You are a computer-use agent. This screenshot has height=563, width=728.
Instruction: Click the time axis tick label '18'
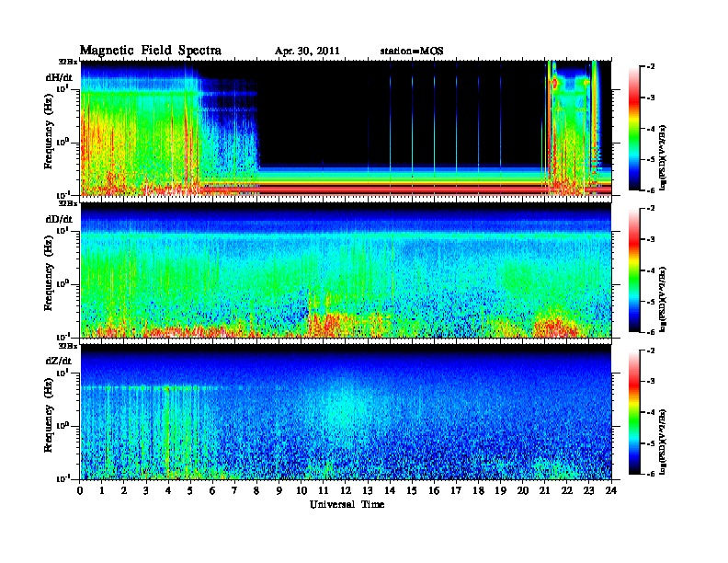tap(478, 490)
